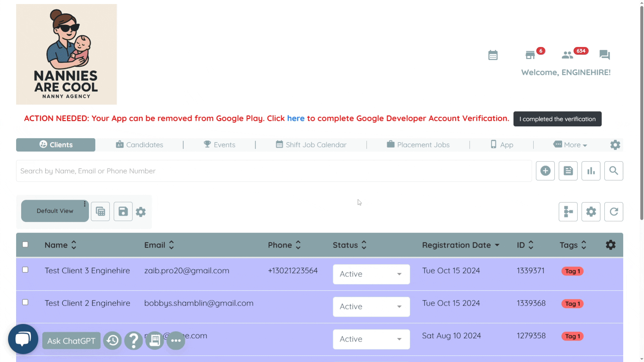Open the chat widget bubble
Viewport: 644px width, 362px height.
point(23,339)
